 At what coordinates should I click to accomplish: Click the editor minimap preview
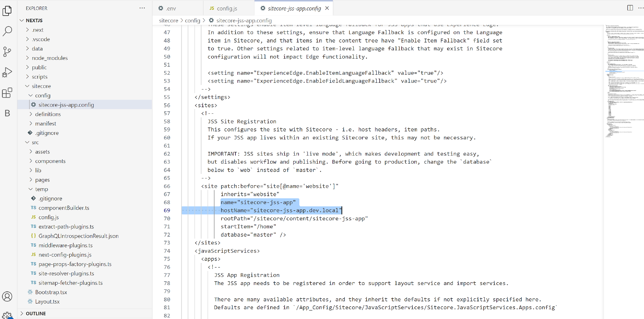(624, 81)
